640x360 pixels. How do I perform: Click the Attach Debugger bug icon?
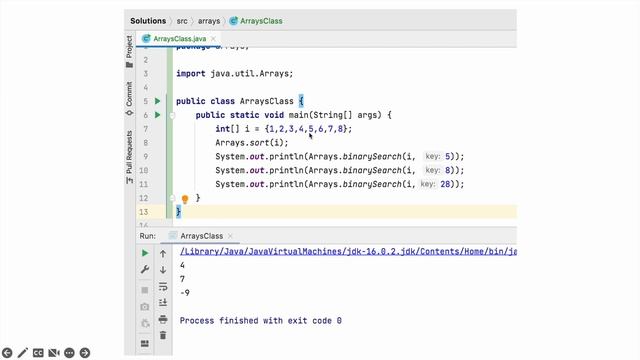145,323
